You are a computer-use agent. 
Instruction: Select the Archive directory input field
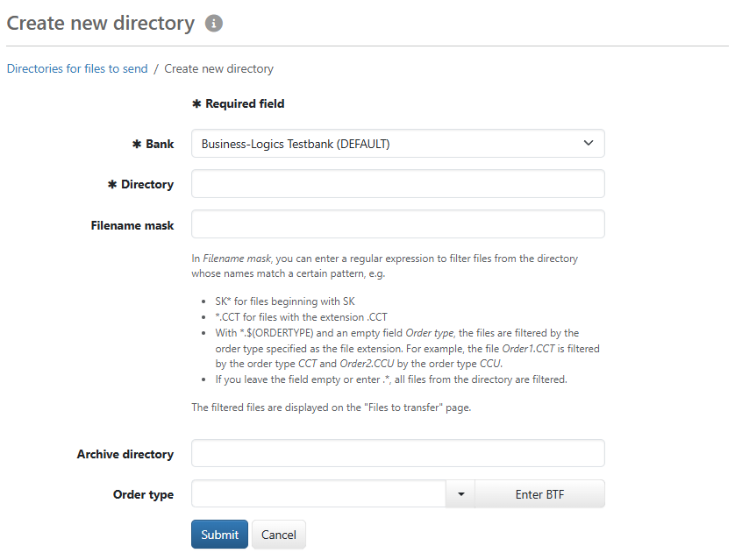click(x=397, y=454)
